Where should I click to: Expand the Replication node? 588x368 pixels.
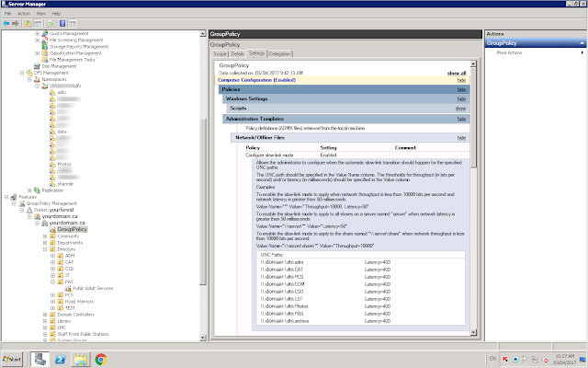(29, 190)
